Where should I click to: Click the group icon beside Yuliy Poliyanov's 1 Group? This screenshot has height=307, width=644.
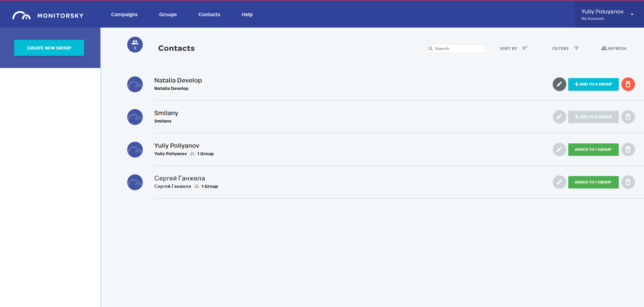pos(192,153)
